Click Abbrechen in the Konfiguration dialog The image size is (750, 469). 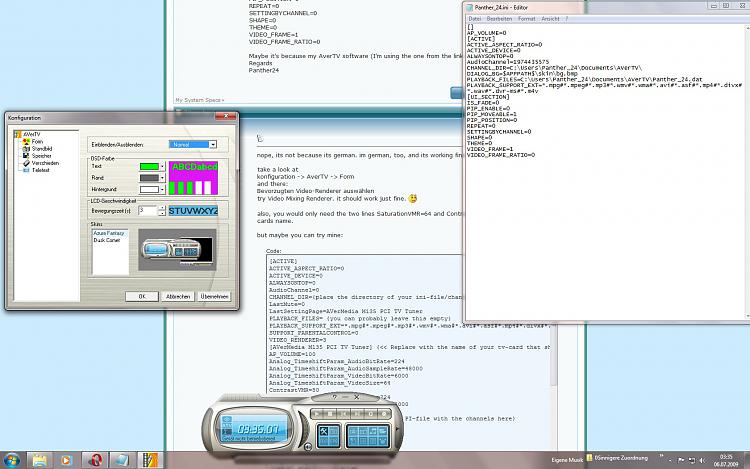click(x=178, y=296)
